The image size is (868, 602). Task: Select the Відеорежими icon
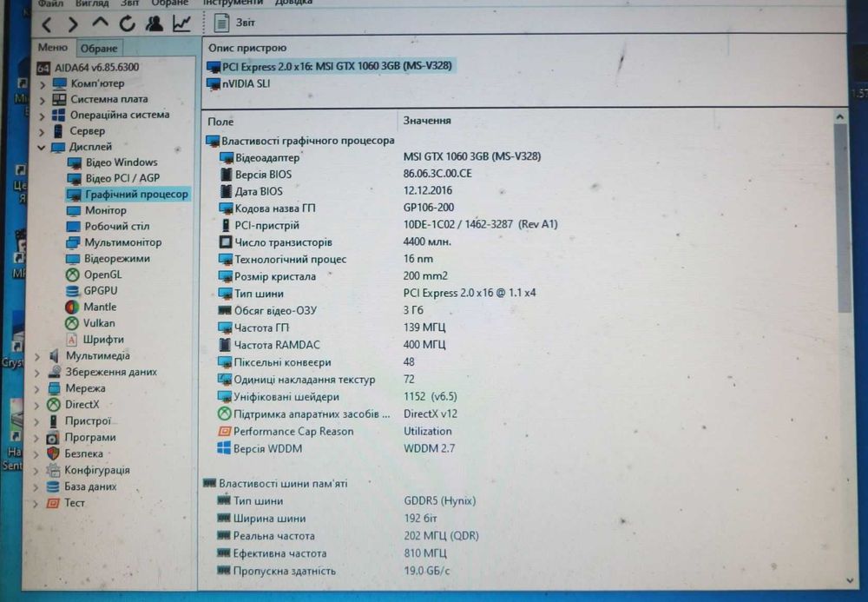(x=73, y=259)
